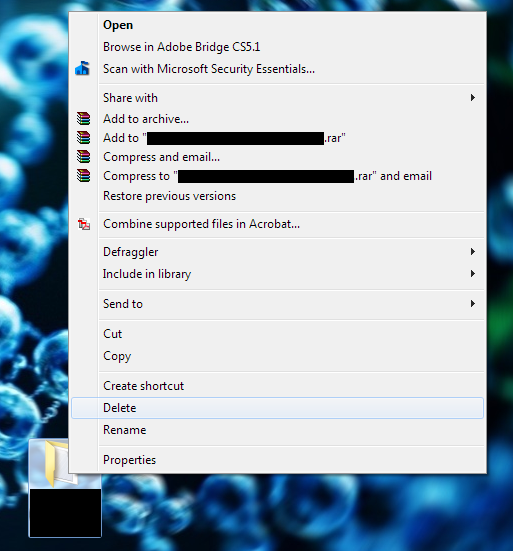Choose the entry ending in .rar" and email
Image resolution: width=513 pixels, height=551 pixels.
point(278,176)
